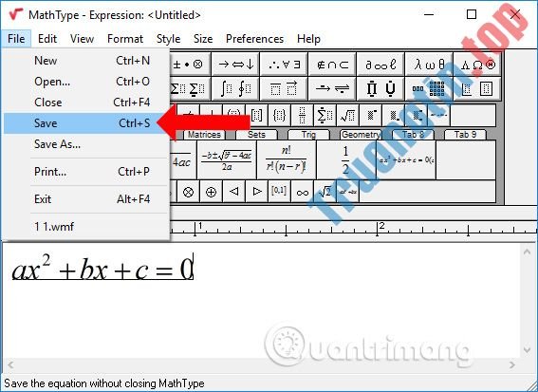Insert curly braces template

pyautogui.click(x=279, y=116)
